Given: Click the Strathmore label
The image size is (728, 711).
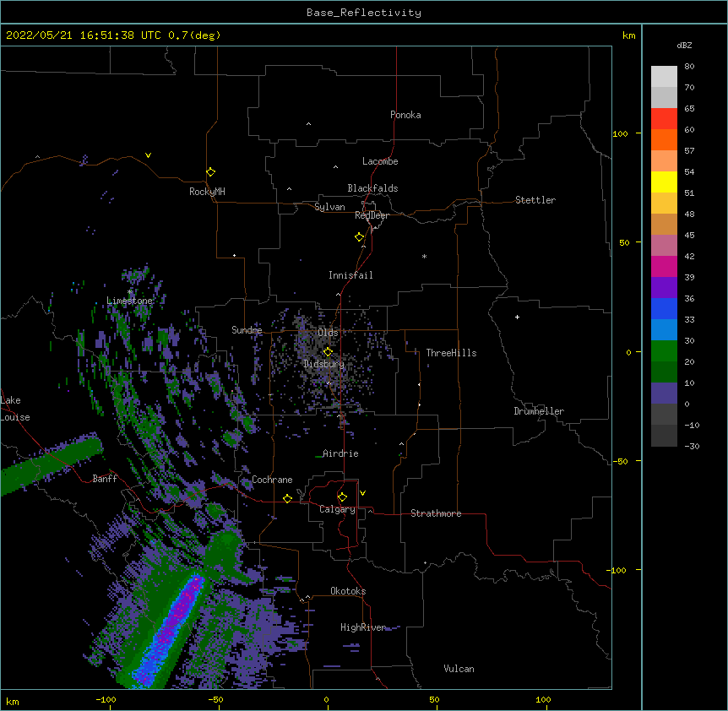Looking at the screenshot, I should tap(436, 513).
